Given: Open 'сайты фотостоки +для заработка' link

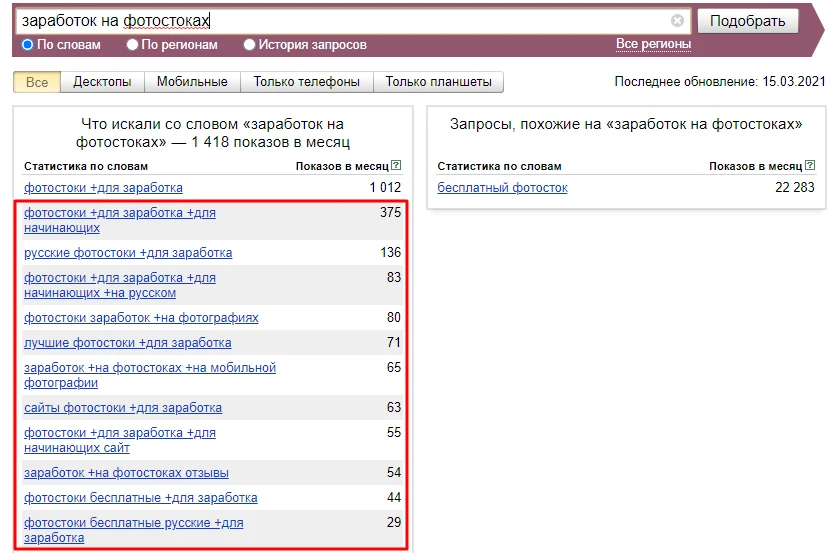Looking at the screenshot, I should point(123,408).
